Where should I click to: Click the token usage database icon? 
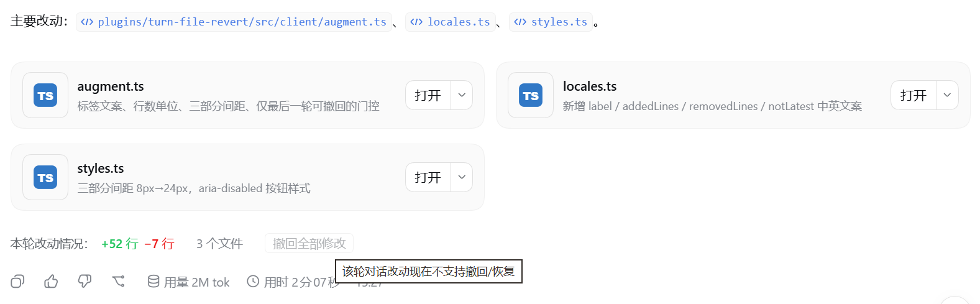pyautogui.click(x=153, y=282)
